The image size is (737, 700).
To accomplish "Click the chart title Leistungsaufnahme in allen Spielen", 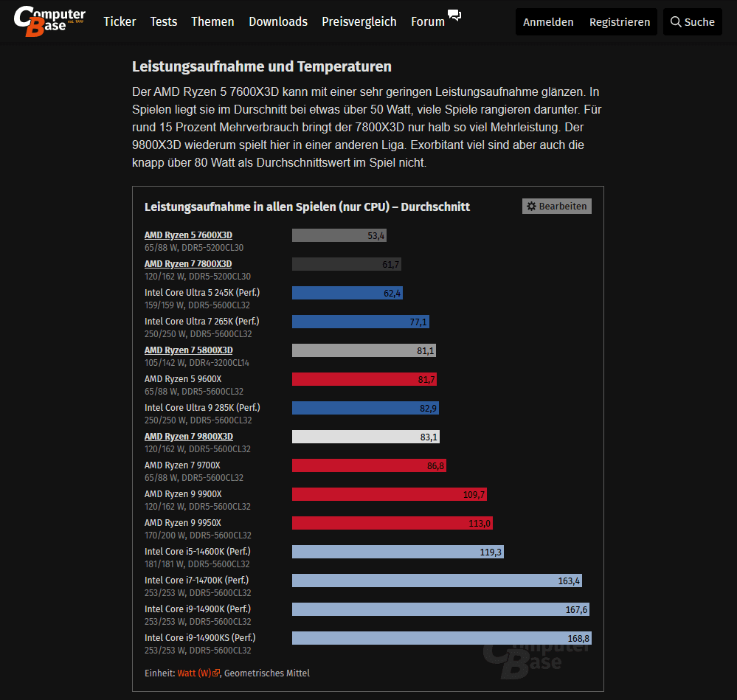I will [307, 207].
